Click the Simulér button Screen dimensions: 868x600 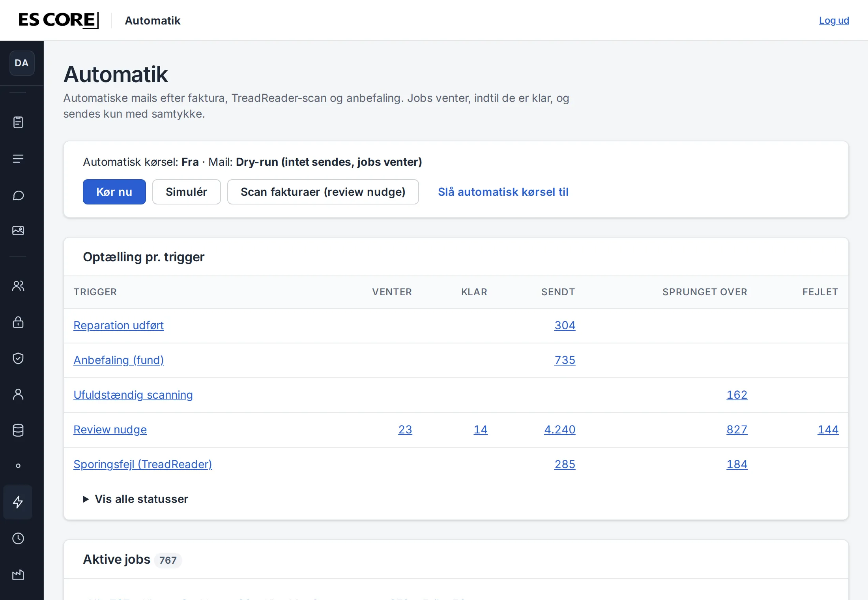(186, 192)
